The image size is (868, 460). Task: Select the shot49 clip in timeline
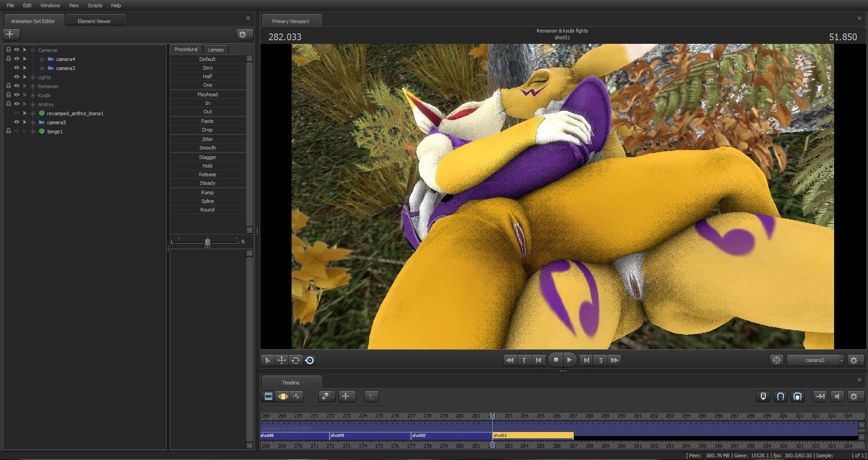coord(370,436)
